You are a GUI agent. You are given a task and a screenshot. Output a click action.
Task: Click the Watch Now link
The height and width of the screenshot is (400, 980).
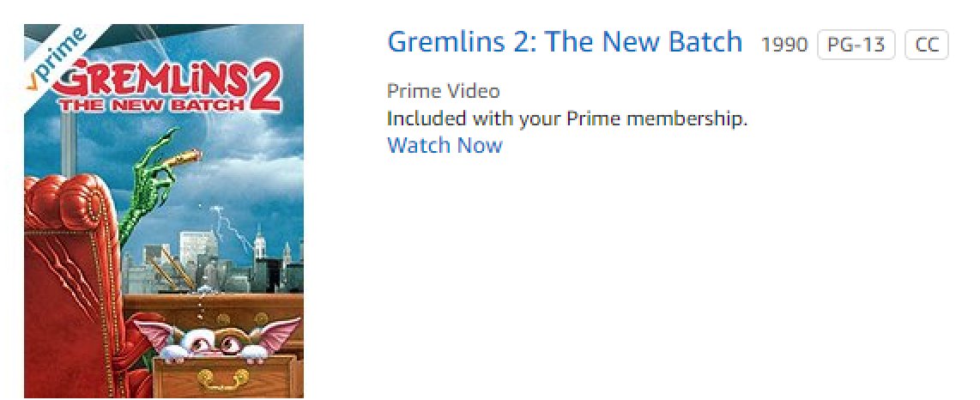click(445, 145)
